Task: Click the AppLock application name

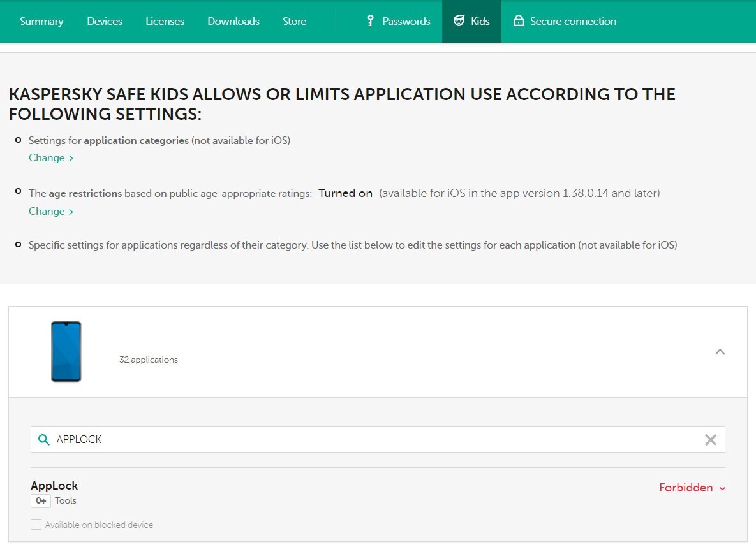Action: pyautogui.click(x=54, y=486)
